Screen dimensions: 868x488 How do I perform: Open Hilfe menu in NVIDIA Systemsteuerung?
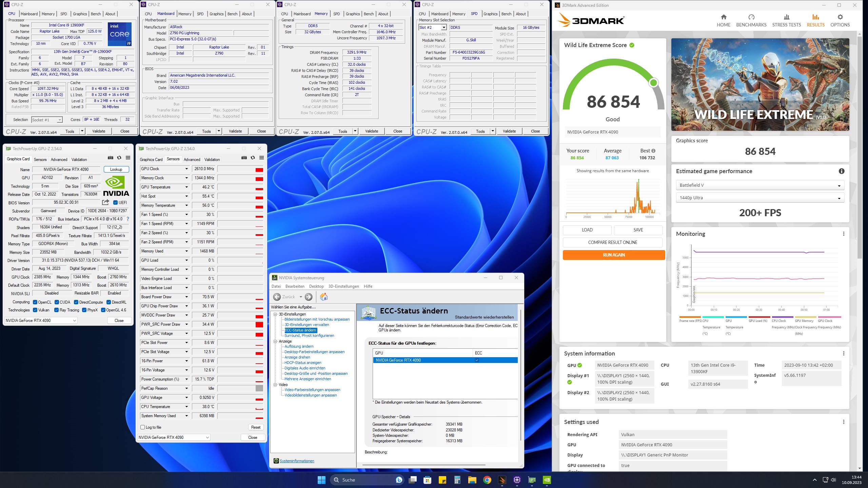(368, 286)
